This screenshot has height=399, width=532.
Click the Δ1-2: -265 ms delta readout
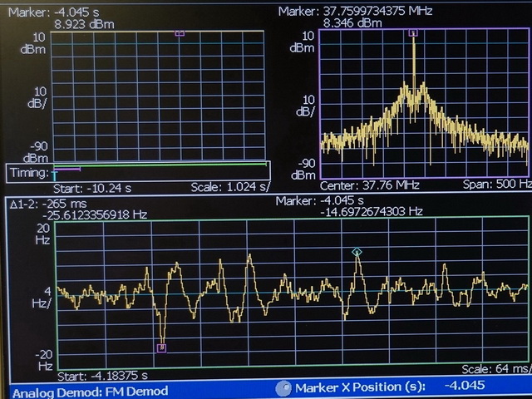tap(48, 204)
